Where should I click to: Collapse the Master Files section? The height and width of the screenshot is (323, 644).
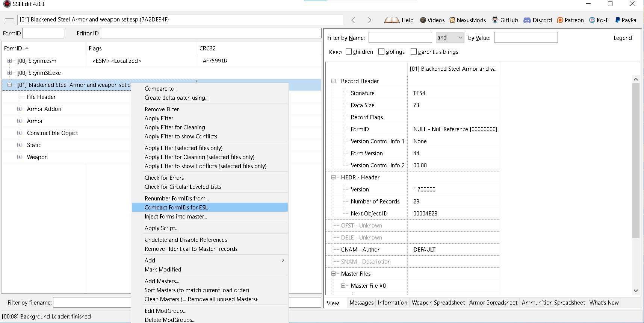(x=333, y=273)
